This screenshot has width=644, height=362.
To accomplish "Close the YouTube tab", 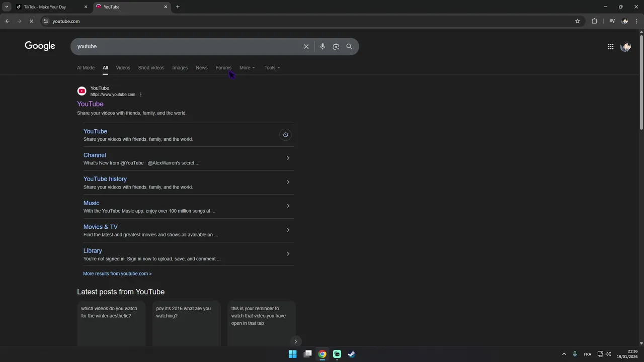I will pos(166,7).
